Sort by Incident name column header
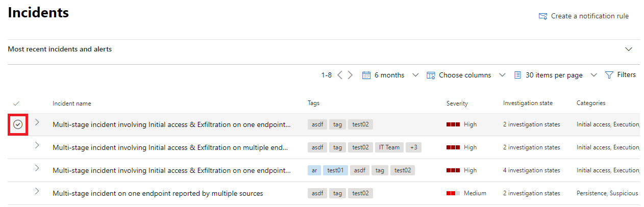 point(72,103)
